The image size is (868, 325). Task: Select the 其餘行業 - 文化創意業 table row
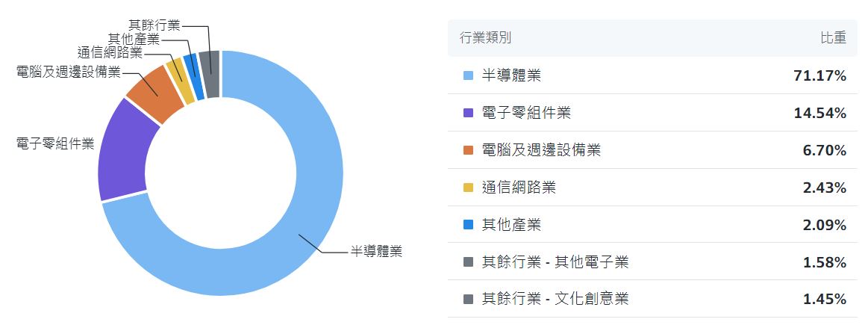point(555,299)
